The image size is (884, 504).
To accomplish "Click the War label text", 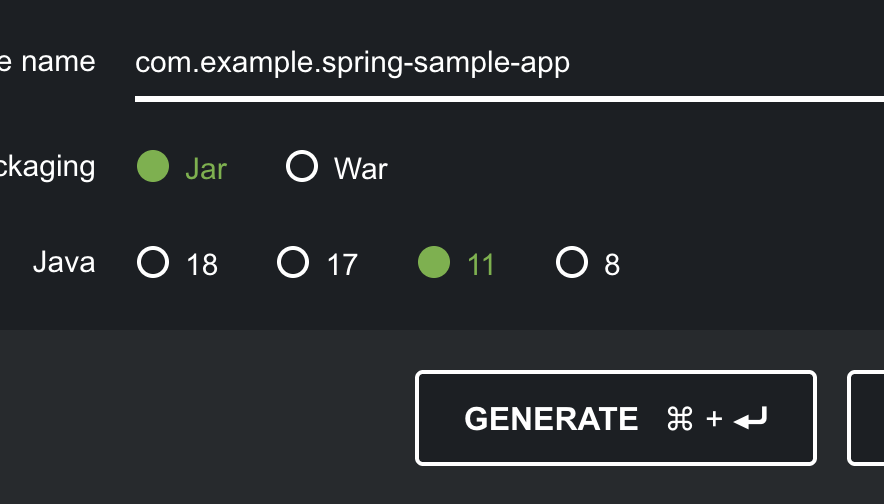I will (361, 169).
